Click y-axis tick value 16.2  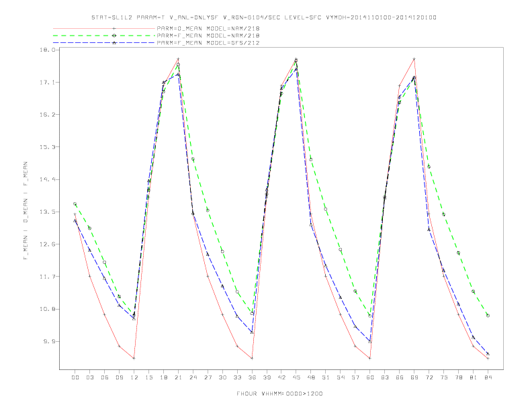click(48, 115)
